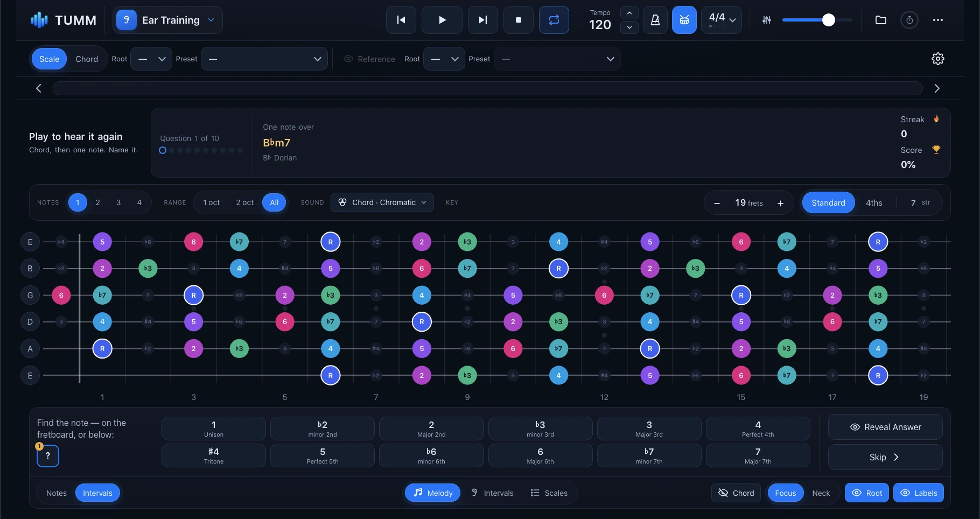This screenshot has width=980, height=519.
Task: Toggle the Root visibility button
Action: click(x=867, y=493)
